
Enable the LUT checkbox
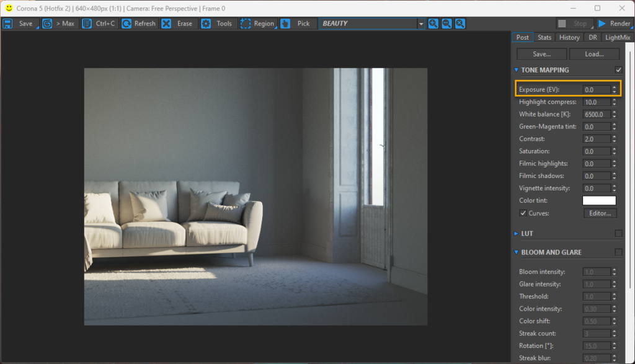point(618,233)
